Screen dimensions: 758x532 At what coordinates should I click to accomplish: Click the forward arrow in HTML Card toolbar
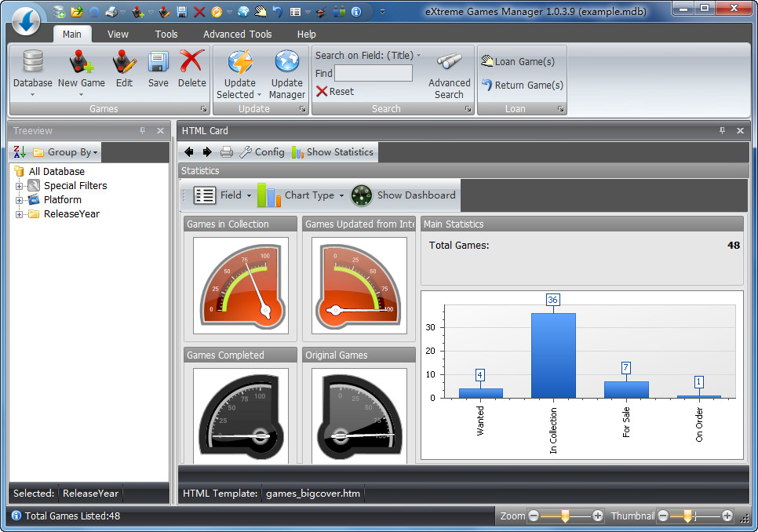[x=207, y=152]
